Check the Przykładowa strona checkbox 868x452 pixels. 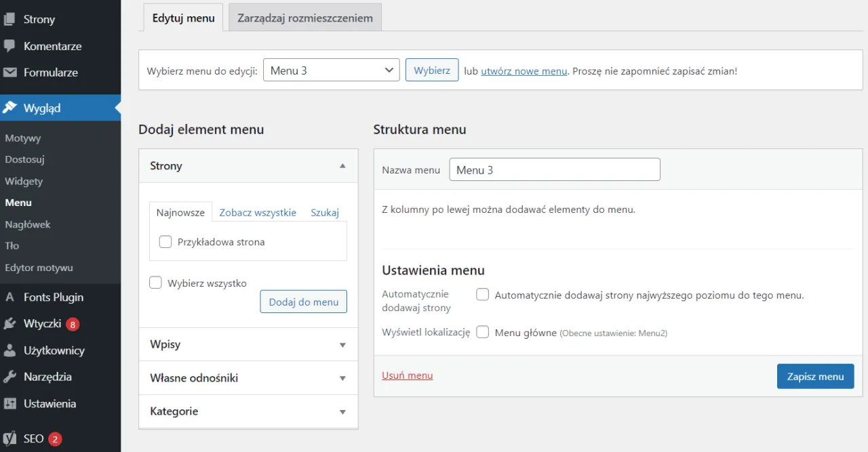[x=165, y=241]
